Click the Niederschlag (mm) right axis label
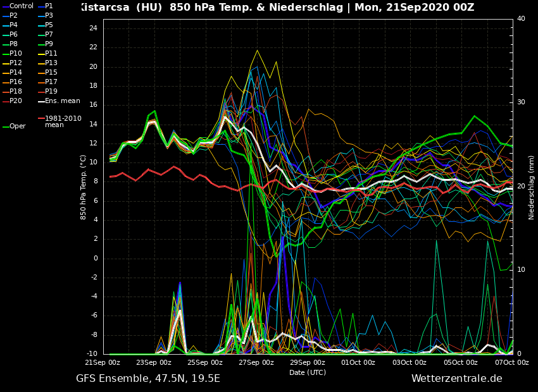Image resolution: width=538 pixels, height=392 pixels. point(532,187)
